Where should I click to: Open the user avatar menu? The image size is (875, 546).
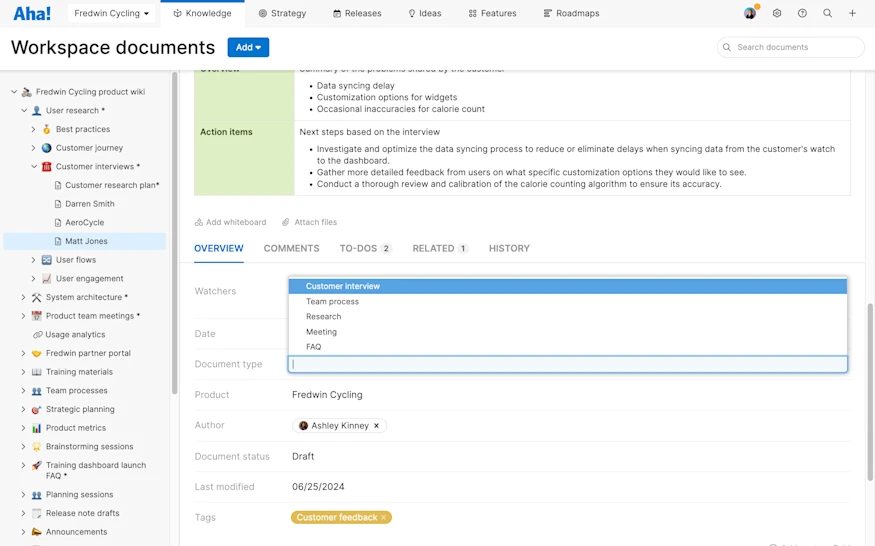pyautogui.click(x=750, y=13)
